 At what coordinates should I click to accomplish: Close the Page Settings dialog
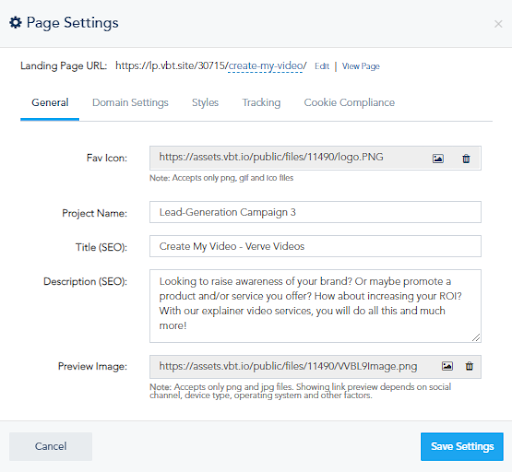[x=498, y=24]
